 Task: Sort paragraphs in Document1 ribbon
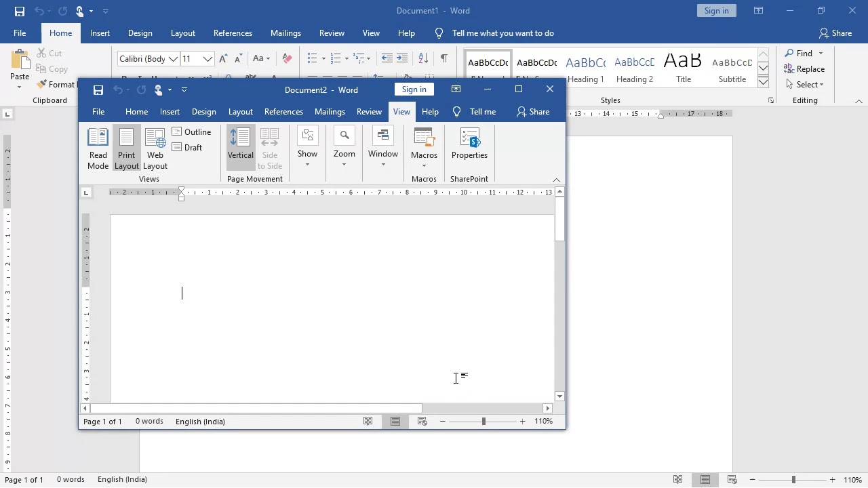click(x=423, y=59)
